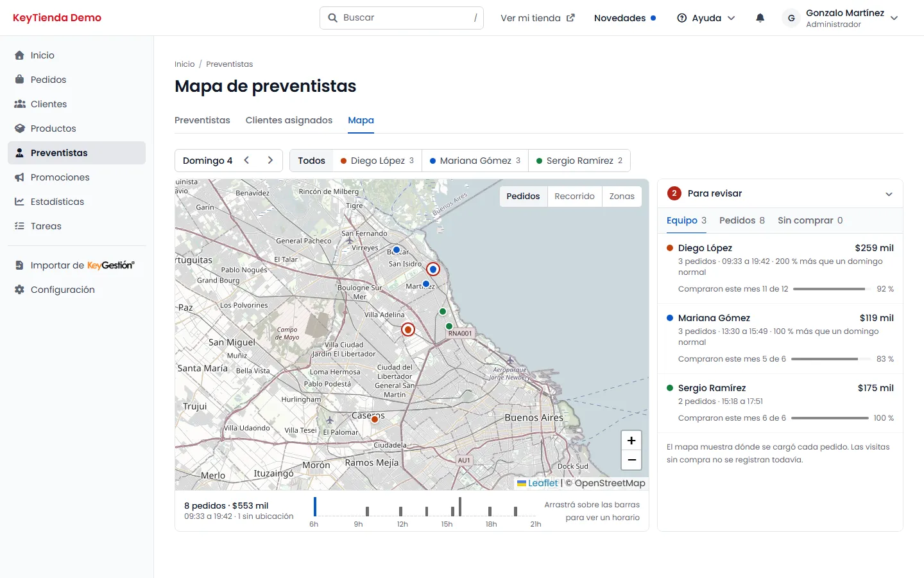The width and height of the screenshot is (924, 578).
Task: Click the Configuración gear icon
Action: [19, 290]
